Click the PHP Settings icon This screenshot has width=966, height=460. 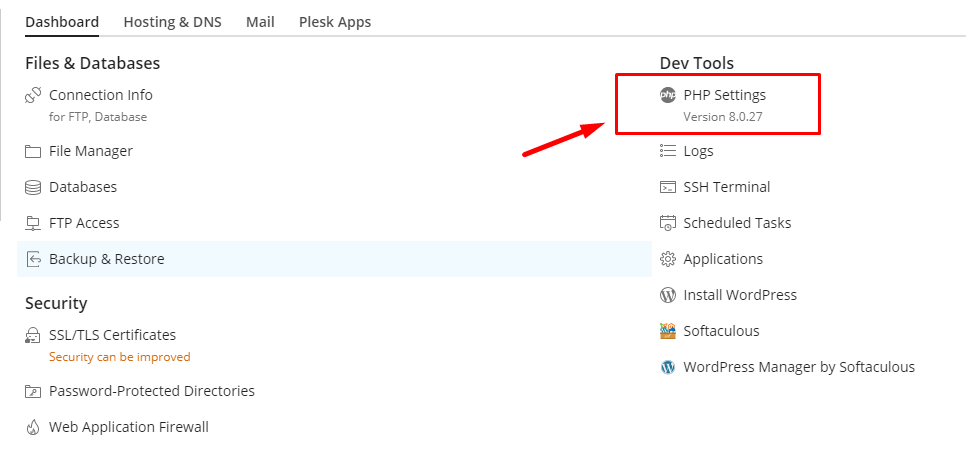[668, 95]
